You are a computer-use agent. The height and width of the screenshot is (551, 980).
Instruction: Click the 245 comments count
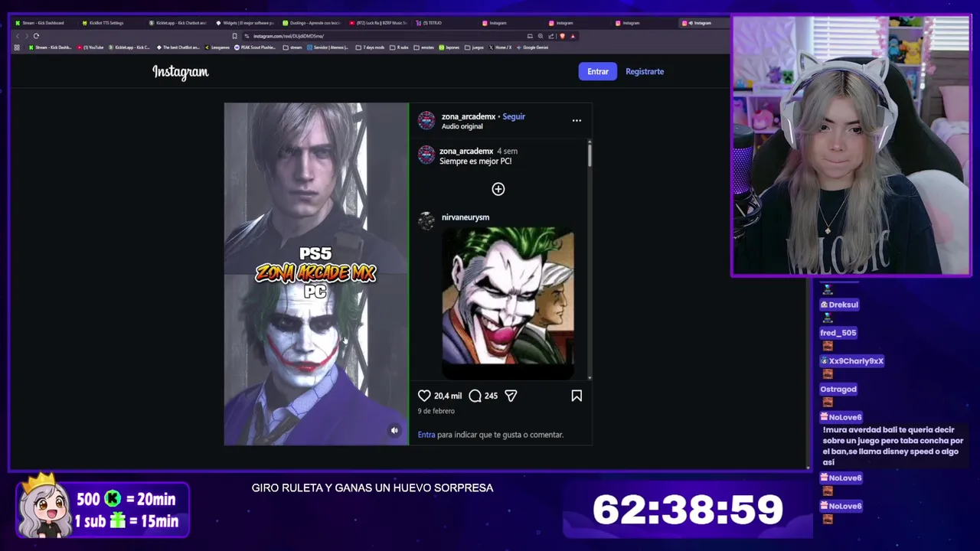[x=491, y=396]
